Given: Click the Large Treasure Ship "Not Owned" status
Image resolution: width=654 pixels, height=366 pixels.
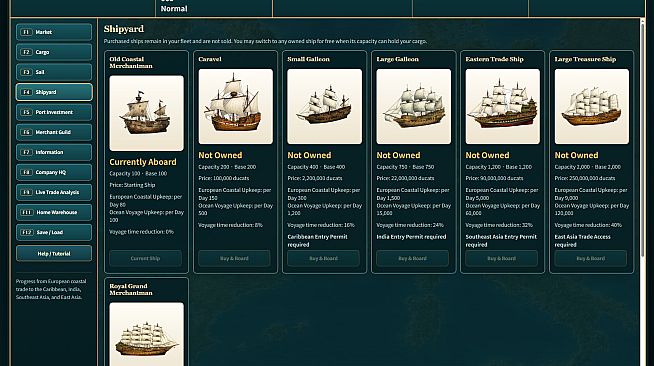Looking at the screenshot, I should pyautogui.click(x=576, y=155).
